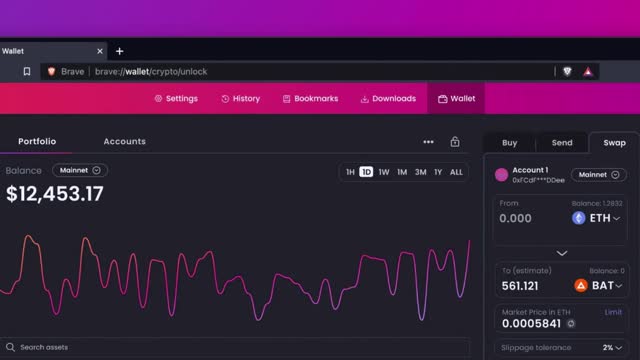Open Brave Rewards triangle icon

tap(588, 72)
